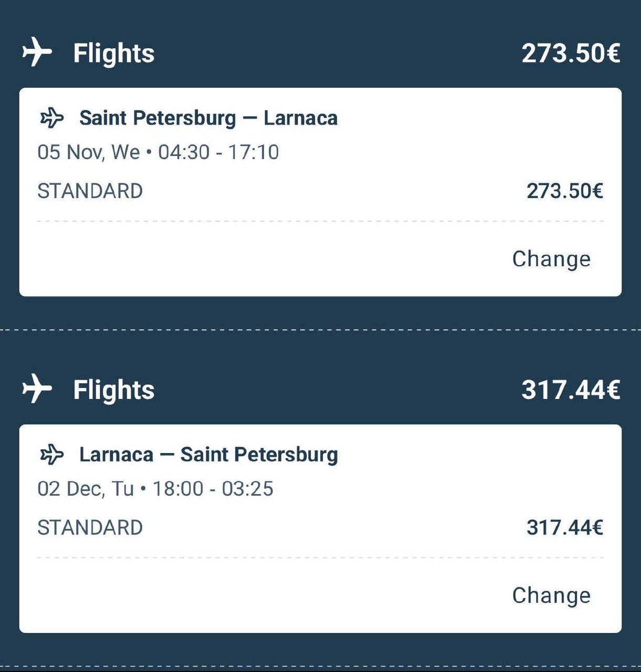Tap the 02 Dec, Tu return date

86,489
